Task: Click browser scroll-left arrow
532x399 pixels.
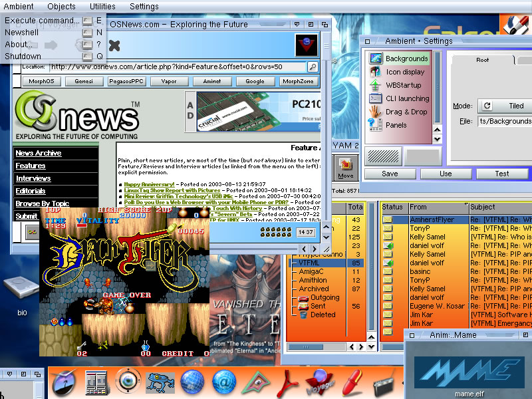Action: click(304, 249)
